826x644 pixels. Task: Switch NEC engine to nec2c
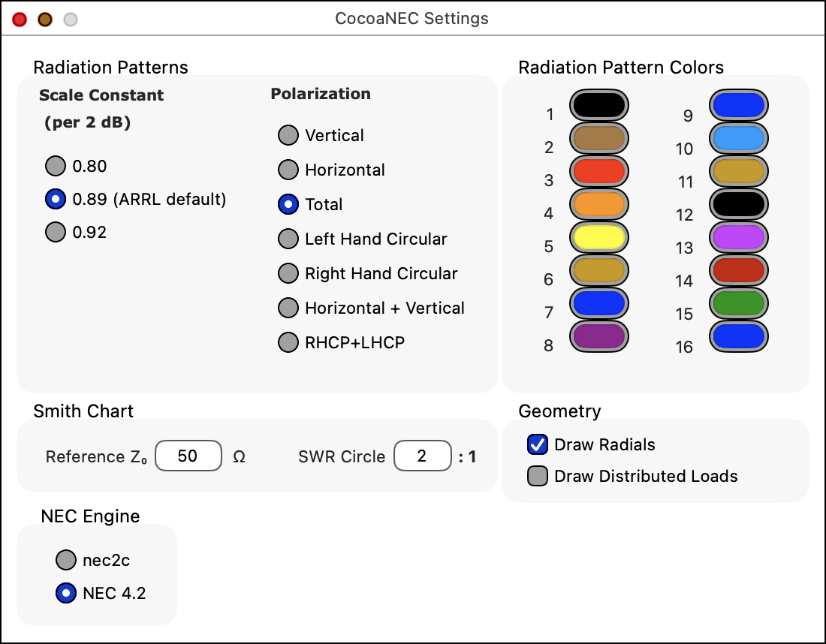pos(66,560)
